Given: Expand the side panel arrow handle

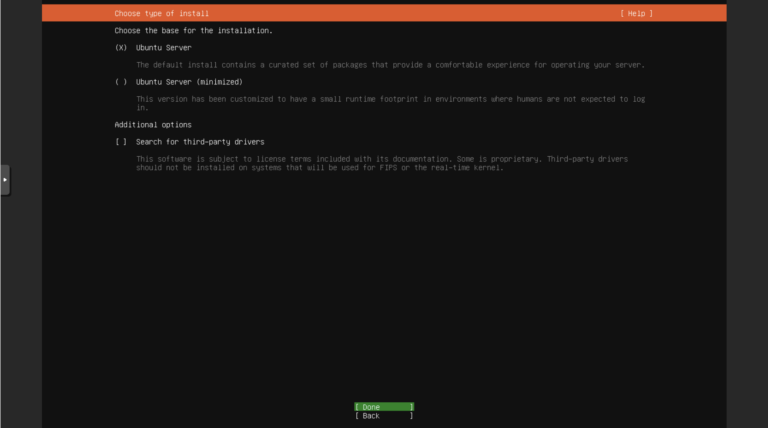Looking at the screenshot, I should pos(5,180).
